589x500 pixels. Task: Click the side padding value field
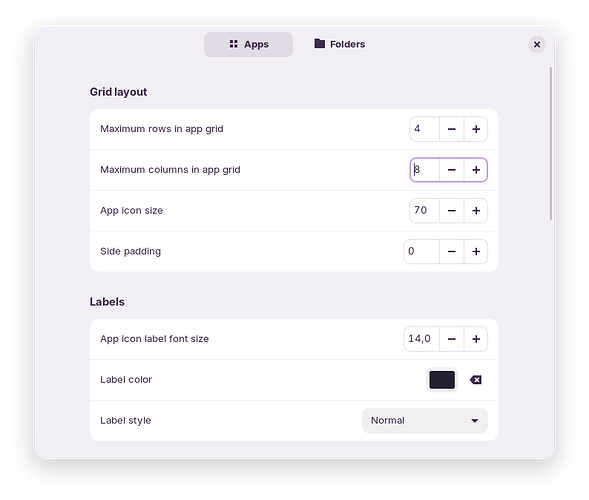[x=421, y=251]
